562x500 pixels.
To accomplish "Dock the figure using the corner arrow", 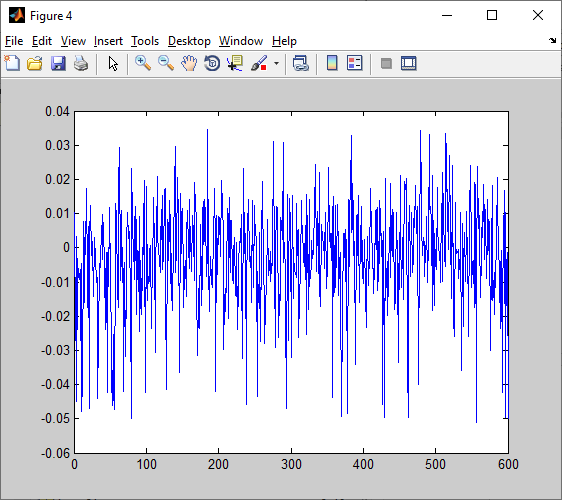I will (x=552, y=41).
